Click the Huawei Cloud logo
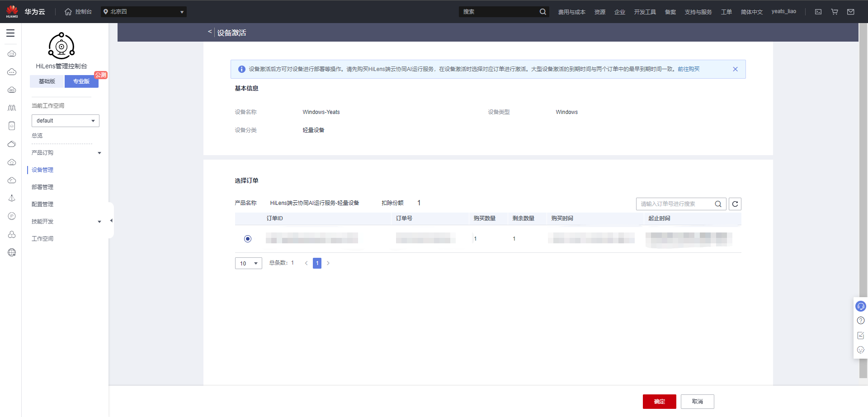 coord(12,11)
